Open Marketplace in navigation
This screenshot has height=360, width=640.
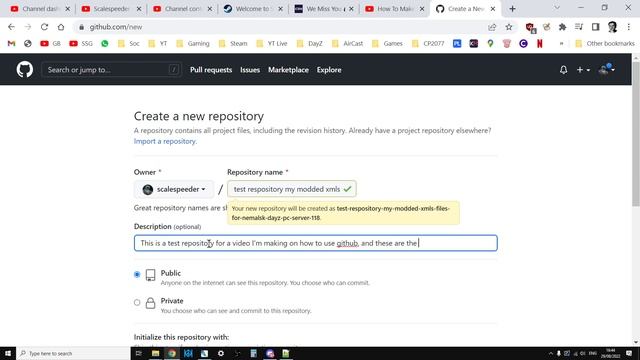288,70
